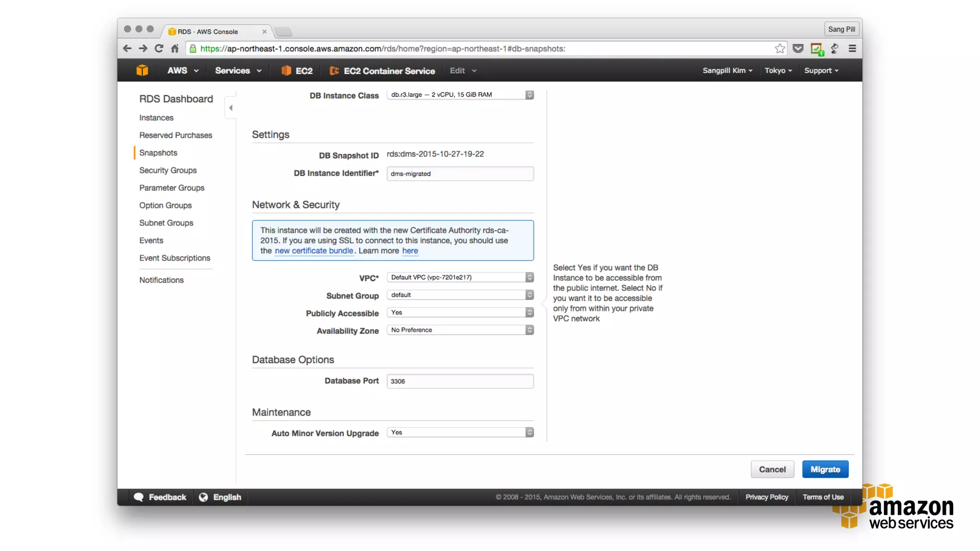The image size is (980, 551).
Task: Go to Parameter Groups in sidebar
Action: [171, 187]
